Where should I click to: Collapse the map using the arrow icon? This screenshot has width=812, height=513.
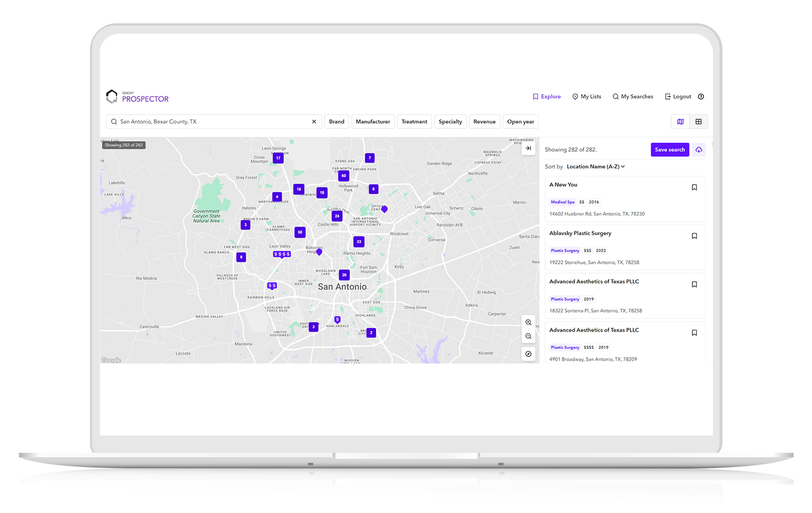[x=528, y=147]
